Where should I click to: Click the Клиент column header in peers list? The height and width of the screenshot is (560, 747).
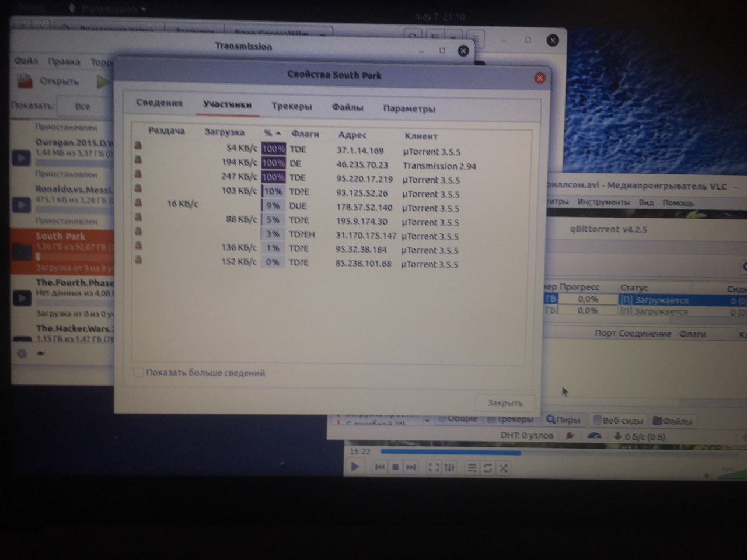pyautogui.click(x=421, y=136)
